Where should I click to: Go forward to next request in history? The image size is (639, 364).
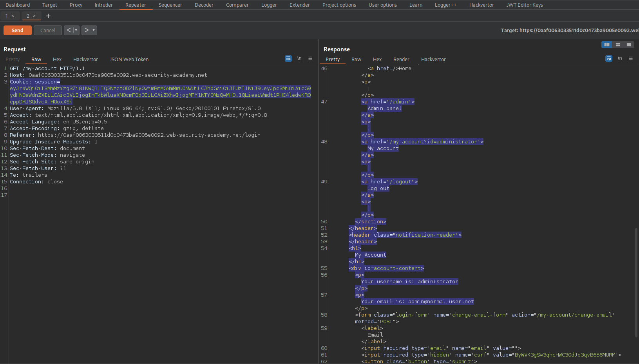(x=86, y=30)
